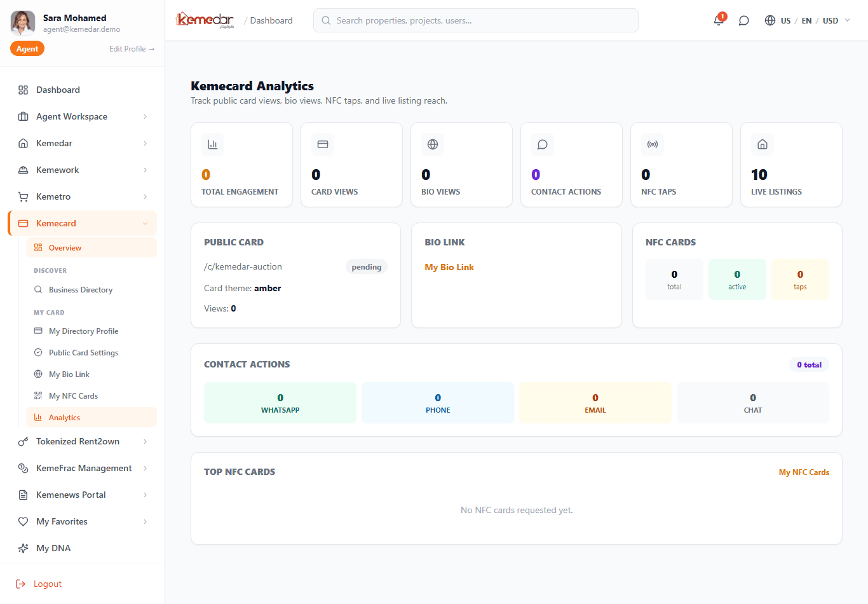Open My Directory Profile
This screenshot has width=868, height=604.
(92, 331)
